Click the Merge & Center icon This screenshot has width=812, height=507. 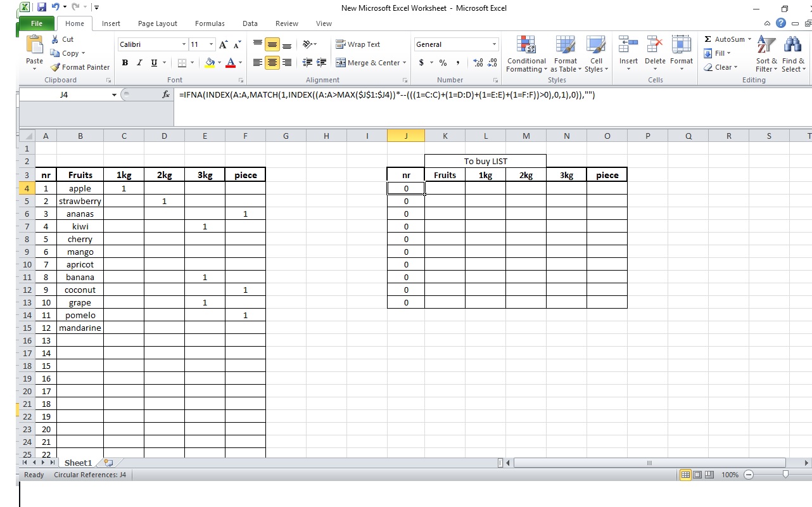pyautogui.click(x=371, y=62)
